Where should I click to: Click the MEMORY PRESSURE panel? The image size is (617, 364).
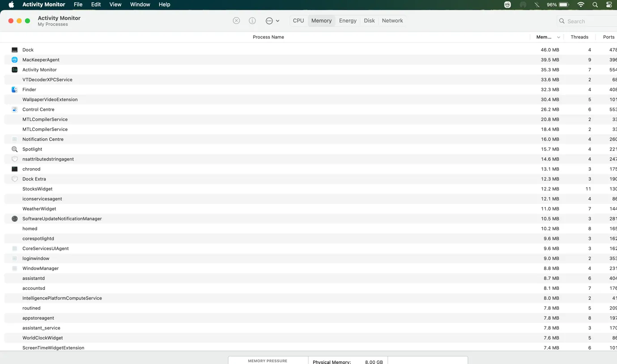[x=268, y=360]
